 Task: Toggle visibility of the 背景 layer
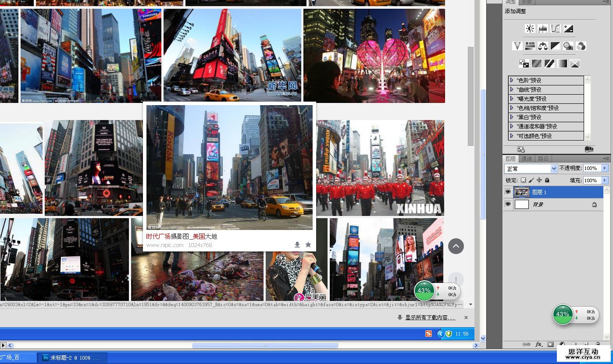(x=508, y=204)
